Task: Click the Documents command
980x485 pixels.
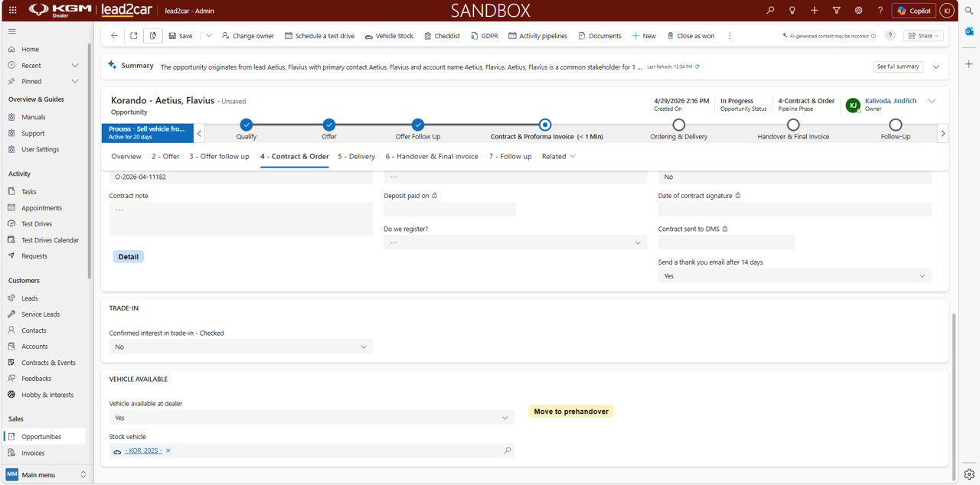Action: point(599,36)
